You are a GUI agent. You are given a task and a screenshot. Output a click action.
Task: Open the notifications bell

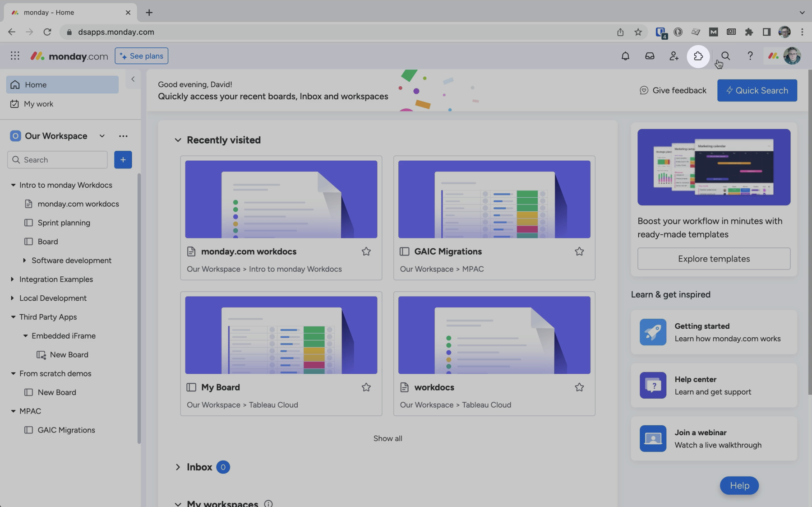pos(625,56)
